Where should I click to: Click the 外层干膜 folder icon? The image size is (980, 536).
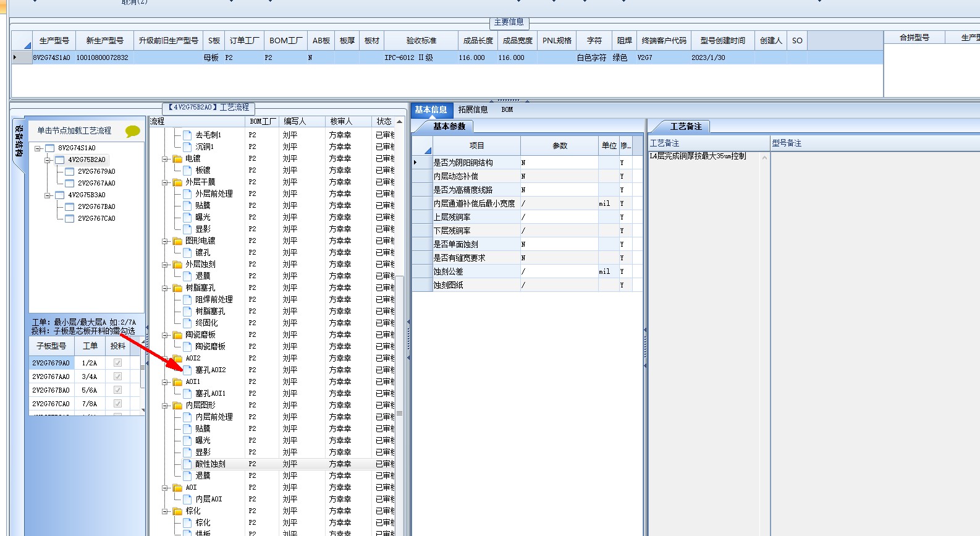click(178, 182)
